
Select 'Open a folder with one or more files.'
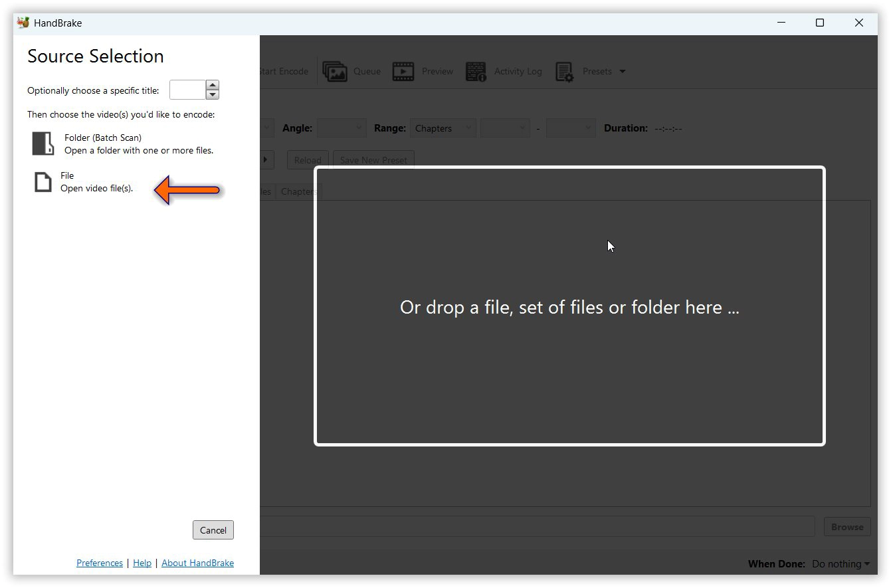139,150
